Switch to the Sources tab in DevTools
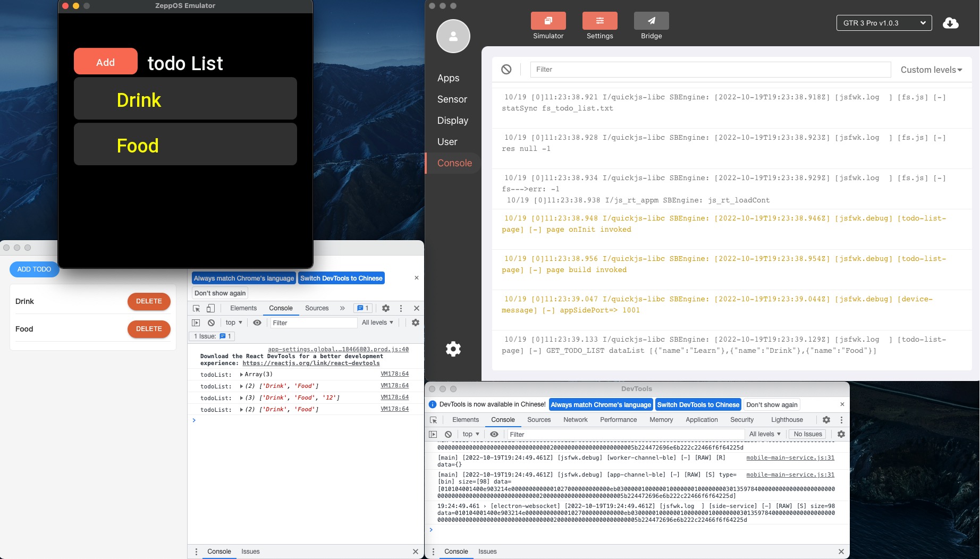 [317, 308]
